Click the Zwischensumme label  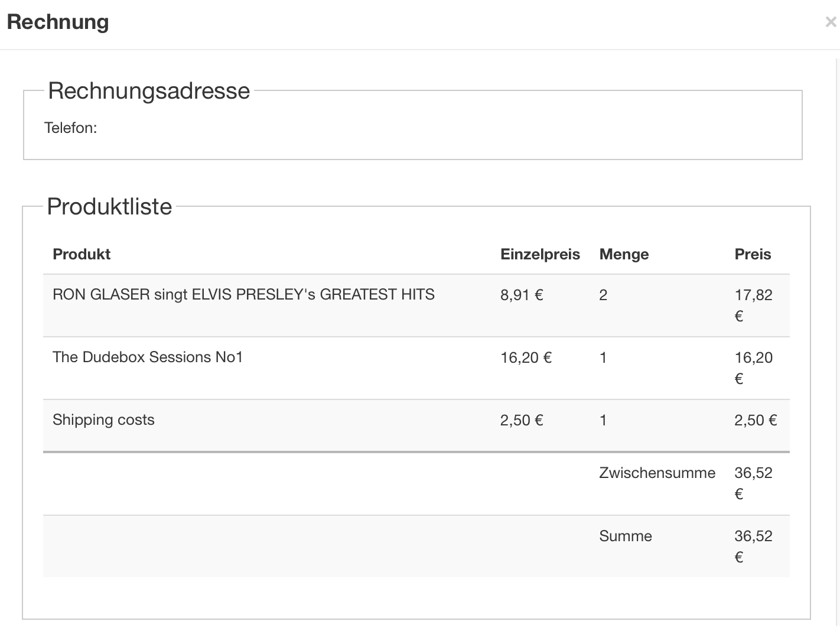[x=657, y=473]
